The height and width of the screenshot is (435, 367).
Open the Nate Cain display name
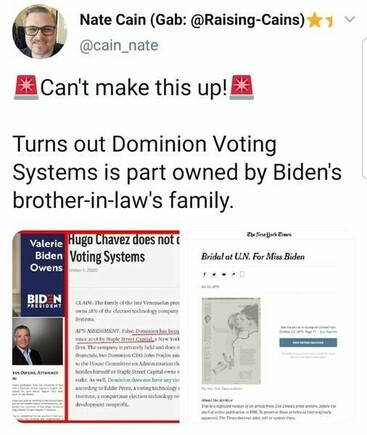(x=192, y=20)
